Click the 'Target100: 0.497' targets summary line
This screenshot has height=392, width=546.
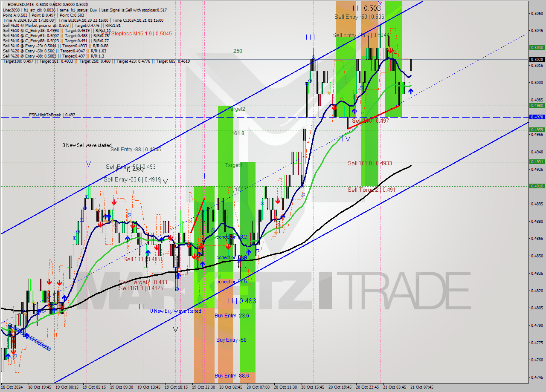click(x=96, y=61)
